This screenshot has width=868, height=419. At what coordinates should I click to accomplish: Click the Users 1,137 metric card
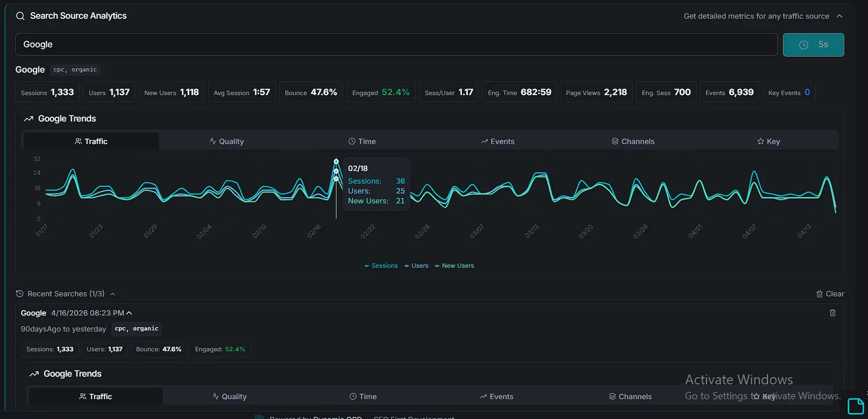coord(109,92)
